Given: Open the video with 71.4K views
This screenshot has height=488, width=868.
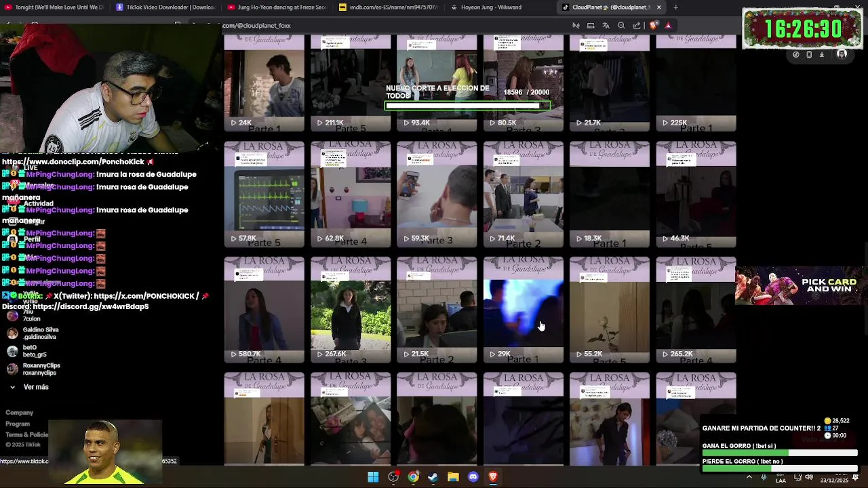Looking at the screenshot, I should pos(524,195).
